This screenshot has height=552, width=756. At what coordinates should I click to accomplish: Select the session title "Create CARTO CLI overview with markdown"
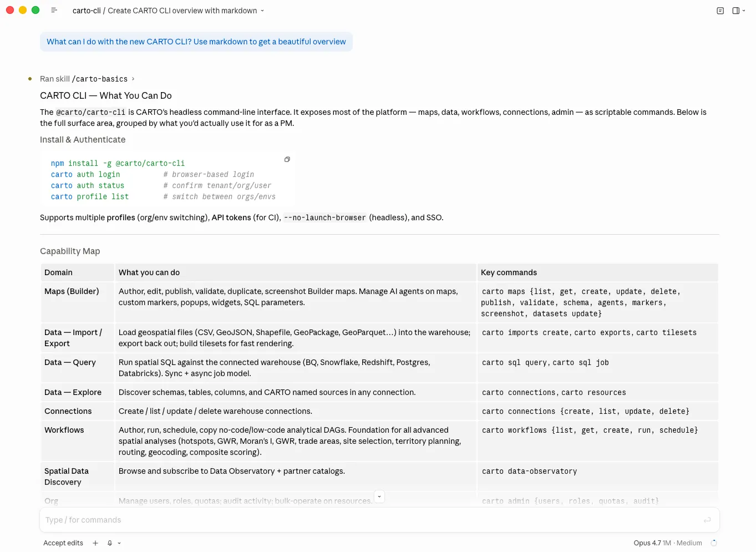pos(182,11)
